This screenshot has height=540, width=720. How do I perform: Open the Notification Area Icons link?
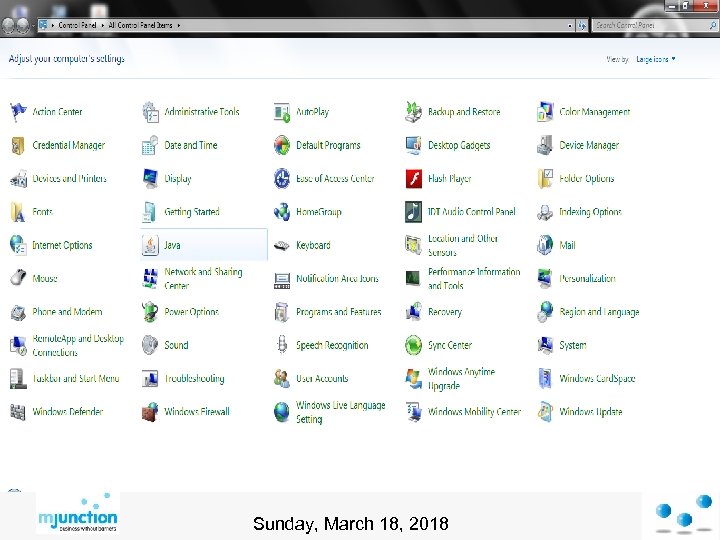(337, 279)
